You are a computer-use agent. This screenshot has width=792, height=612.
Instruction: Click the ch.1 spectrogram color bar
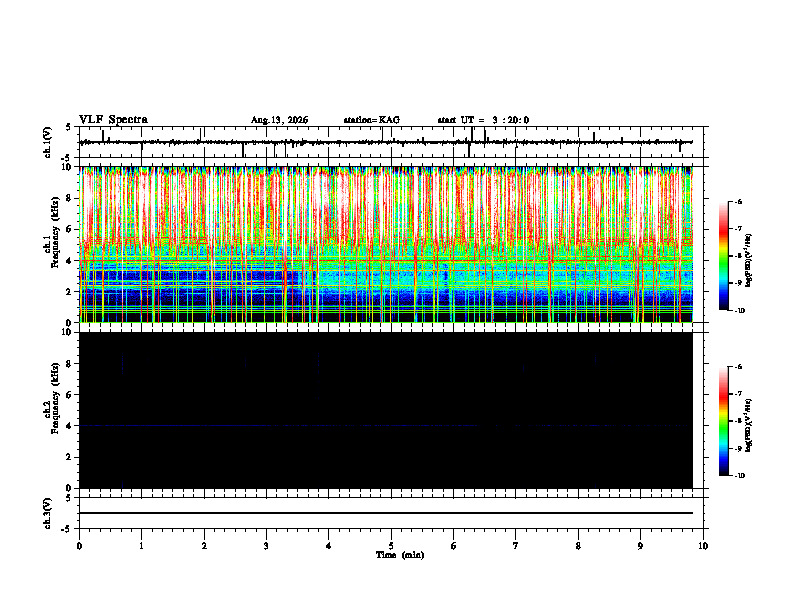(723, 256)
